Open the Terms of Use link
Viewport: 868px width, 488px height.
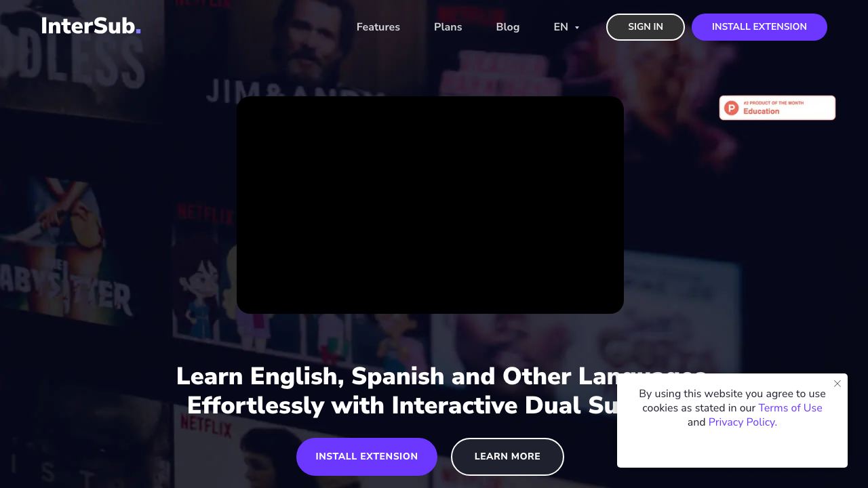(790, 408)
